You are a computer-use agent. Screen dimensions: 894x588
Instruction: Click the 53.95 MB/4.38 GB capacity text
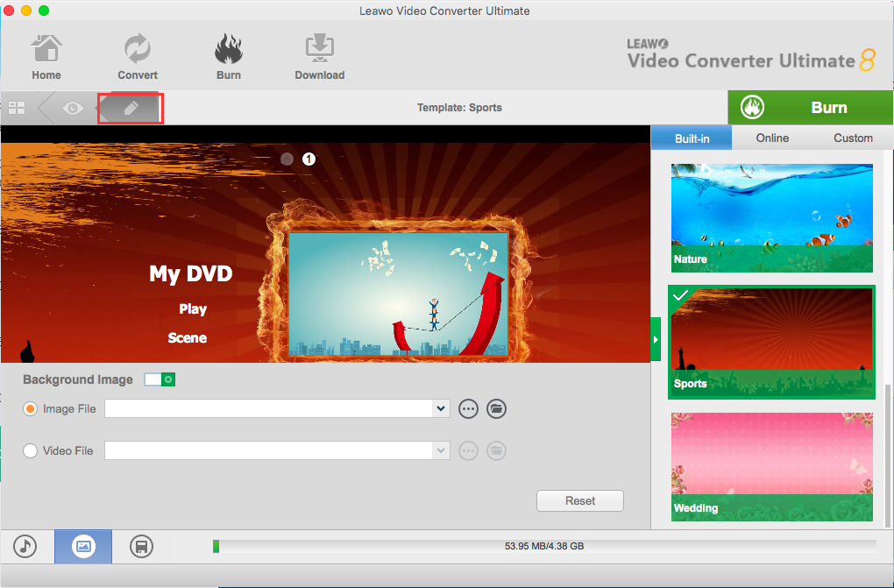tap(544, 546)
